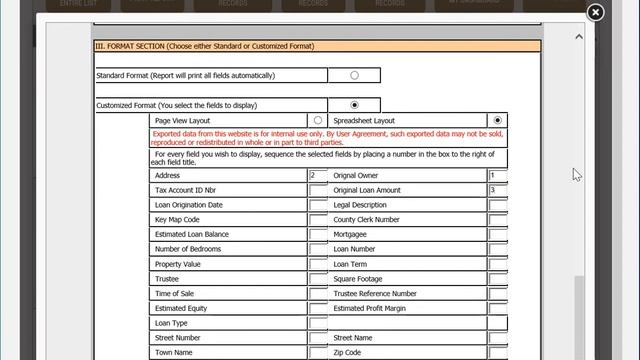
Task: Click the 'Estimated Profit Margin' field label
Action: pyautogui.click(x=369, y=308)
